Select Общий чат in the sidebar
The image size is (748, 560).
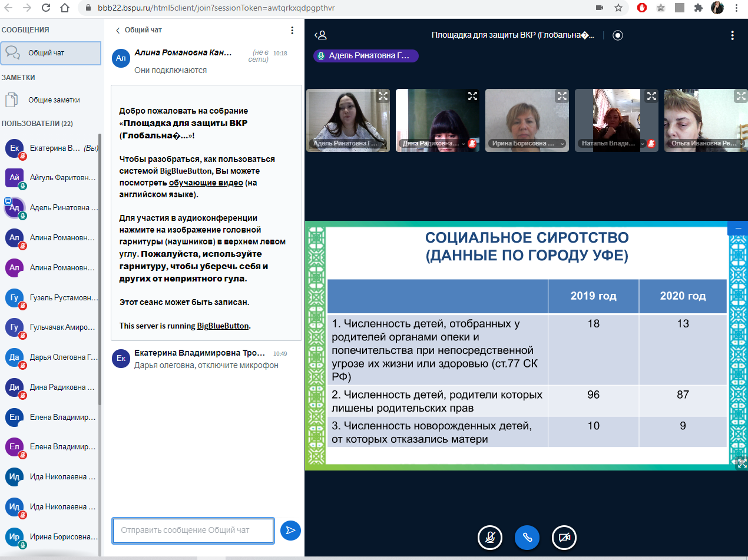(x=51, y=53)
